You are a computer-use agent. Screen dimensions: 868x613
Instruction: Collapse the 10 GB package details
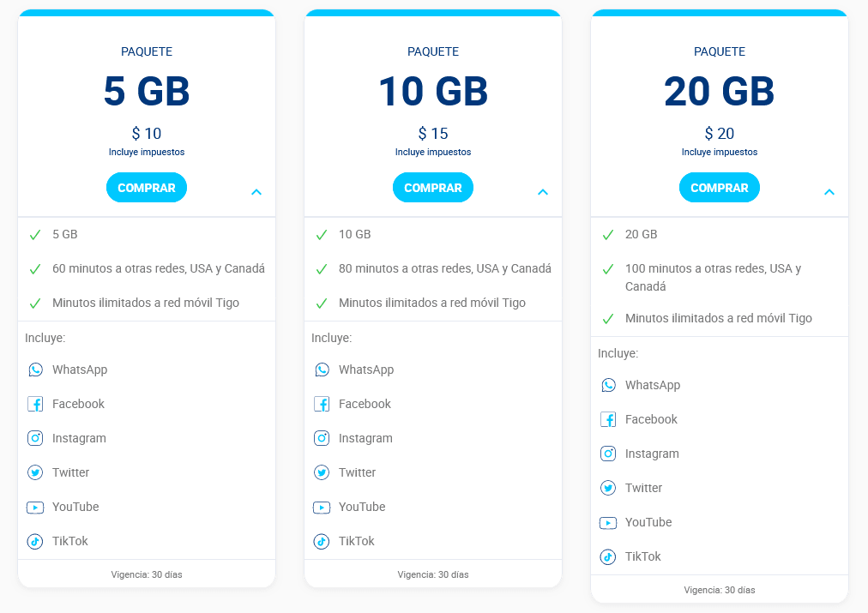[543, 192]
